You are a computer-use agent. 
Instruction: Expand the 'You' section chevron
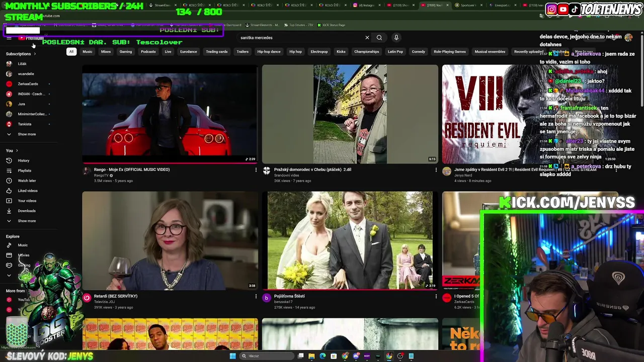[17, 151]
